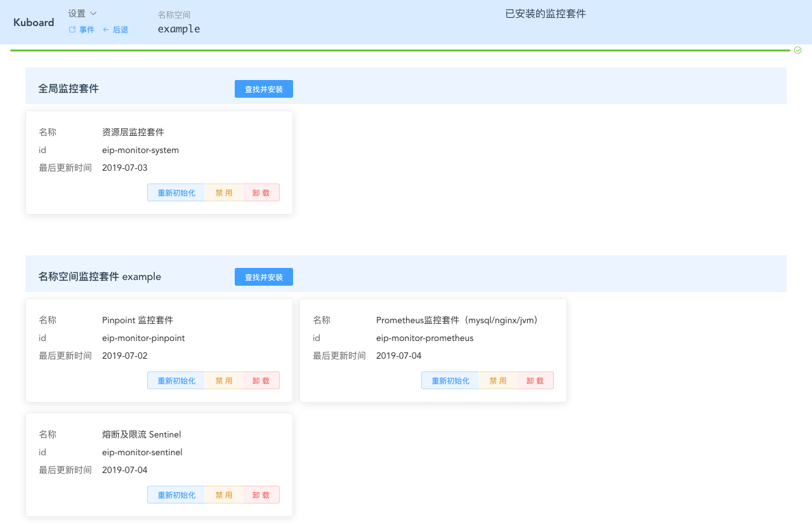Open the 设置 menu in the header

pyautogui.click(x=77, y=13)
